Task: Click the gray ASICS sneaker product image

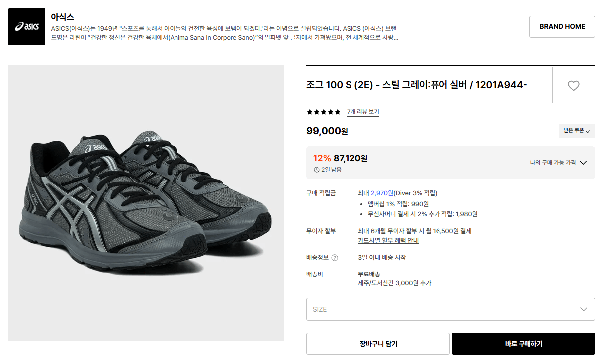Action: pyautogui.click(x=146, y=203)
